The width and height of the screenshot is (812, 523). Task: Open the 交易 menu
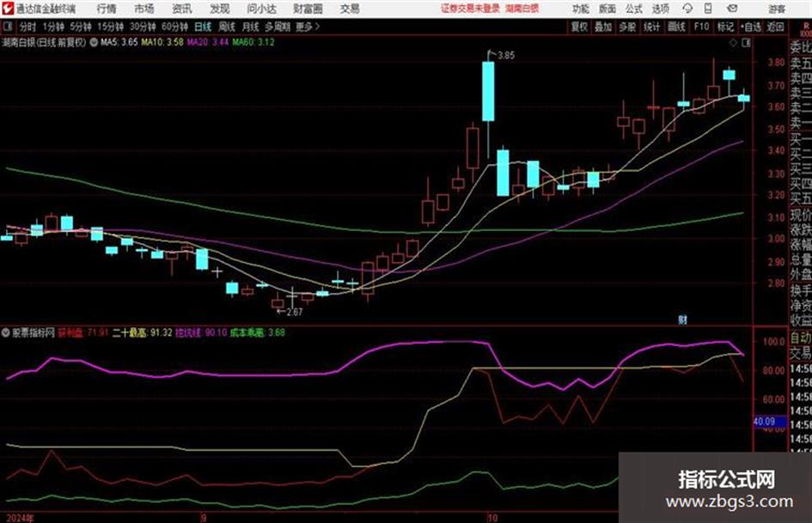[x=350, y=9]
